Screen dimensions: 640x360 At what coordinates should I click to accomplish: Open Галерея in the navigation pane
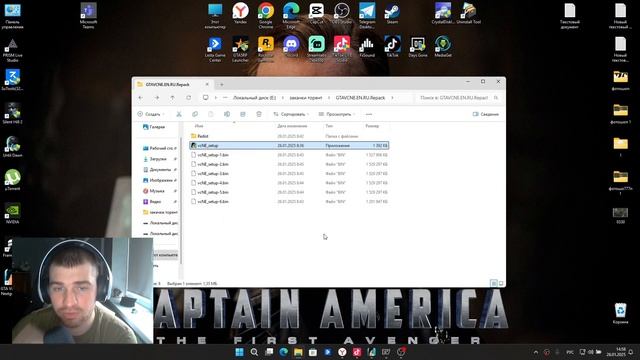153,127
